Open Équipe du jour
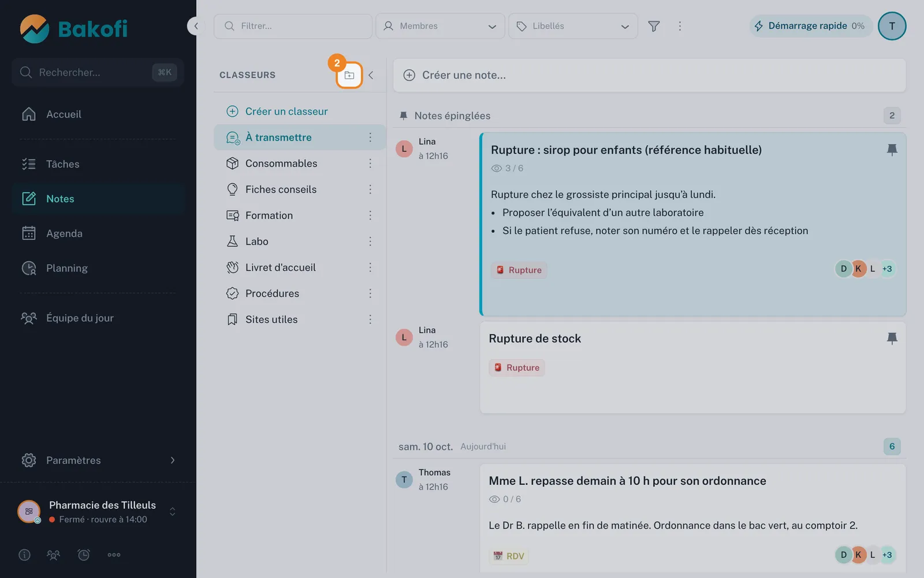This screenshot has height=578, width=924. click(98, 318)
